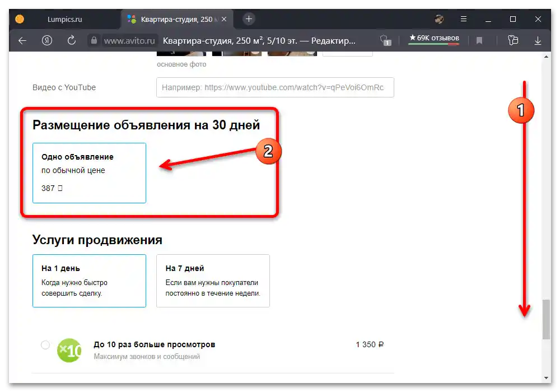Open the protection shield icon with badge
Image resolution: width=560 pixels, height=392 pixels.
(385, 40)
